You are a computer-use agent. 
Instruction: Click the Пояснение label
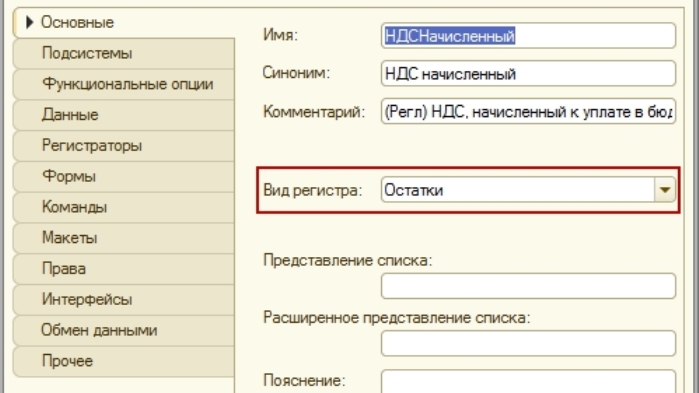coord(304,381)
